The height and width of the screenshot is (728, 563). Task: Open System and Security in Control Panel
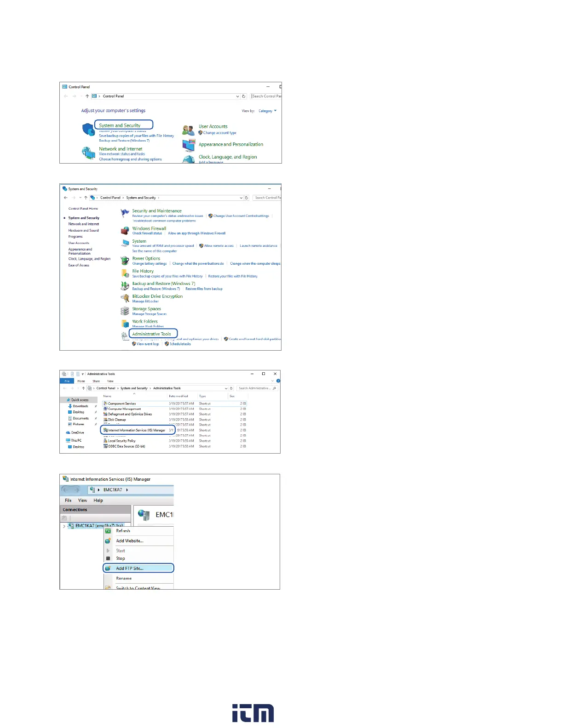[x=120, y=125]
